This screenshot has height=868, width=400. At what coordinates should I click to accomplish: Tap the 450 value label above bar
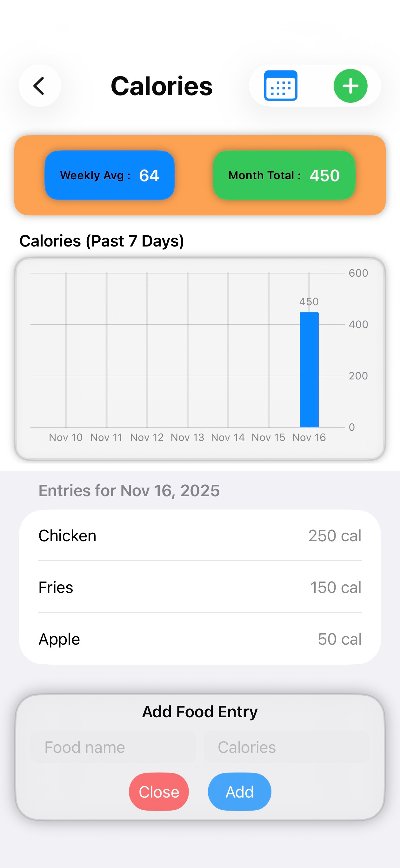[309, 302]
